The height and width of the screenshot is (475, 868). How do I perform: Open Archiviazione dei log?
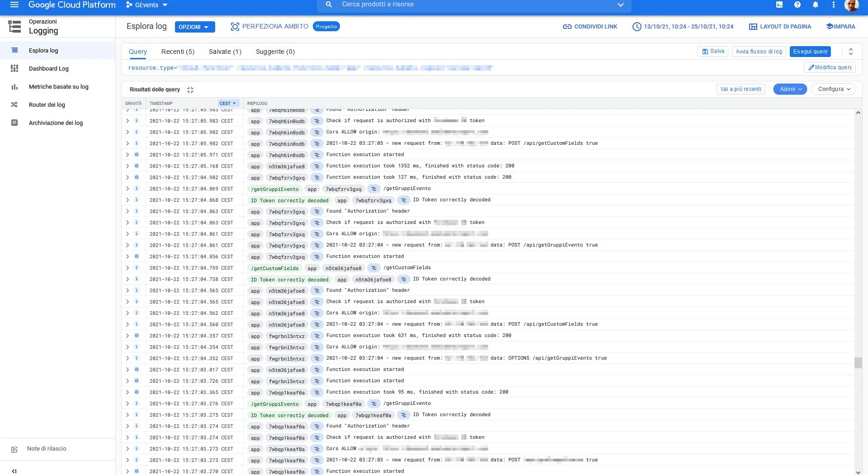(x=58, y=123)
